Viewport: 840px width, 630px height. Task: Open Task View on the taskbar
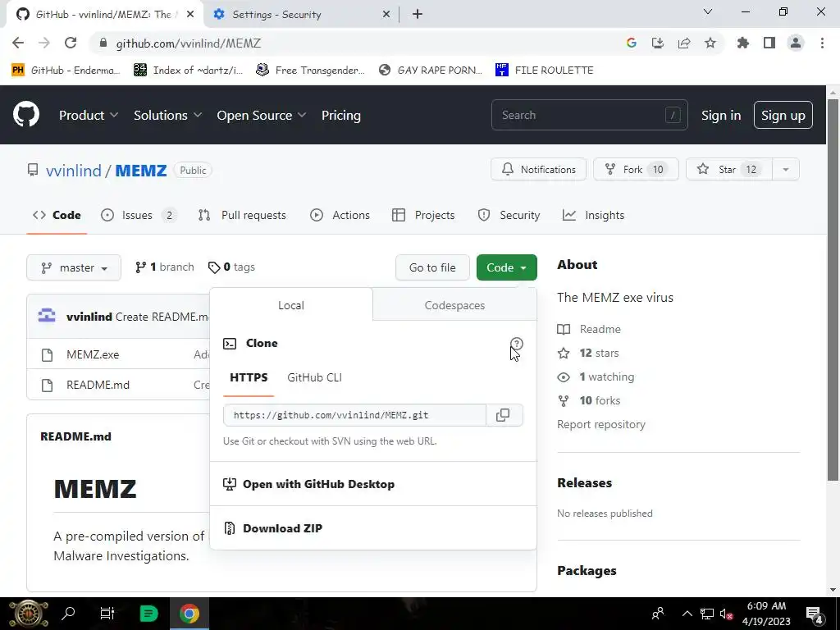point(107,614)
